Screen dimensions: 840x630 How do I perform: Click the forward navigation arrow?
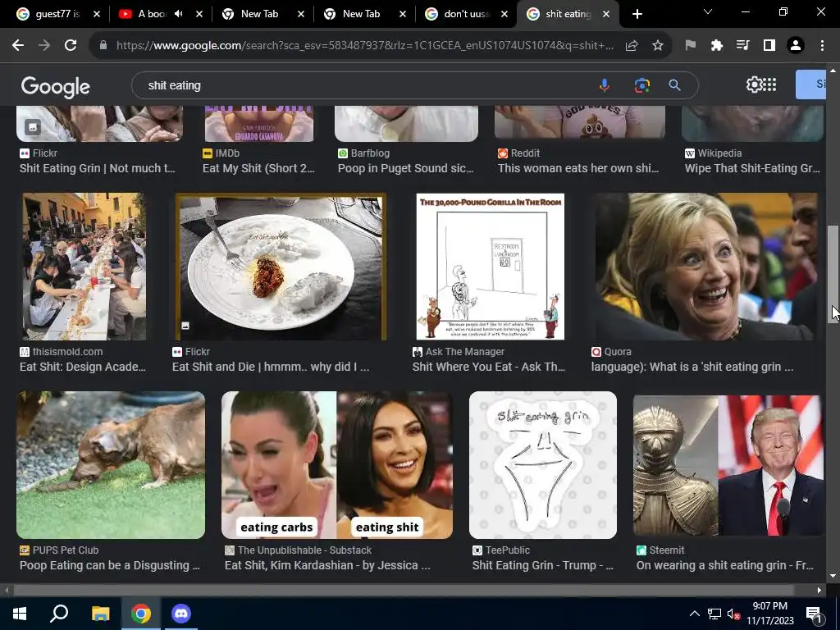pyautogui.click(x=44, y=46)
